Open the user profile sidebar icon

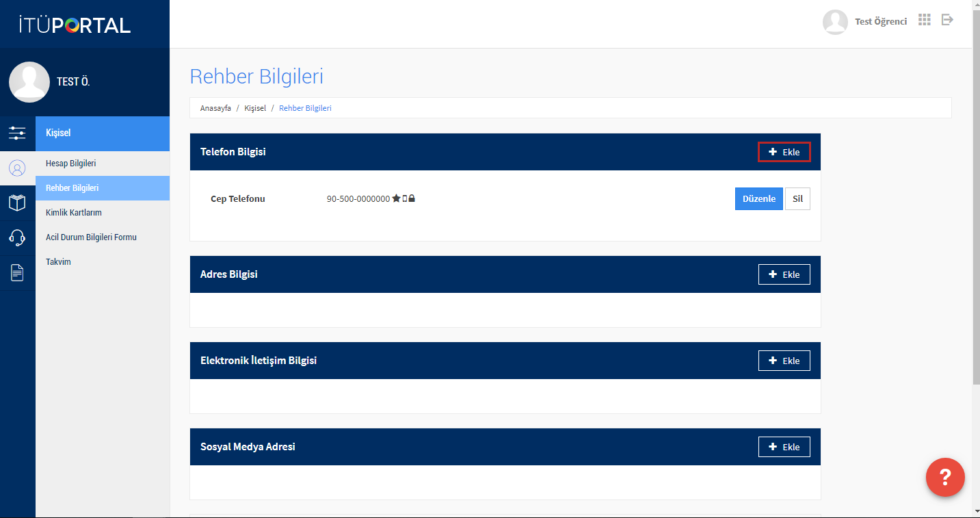17,168
